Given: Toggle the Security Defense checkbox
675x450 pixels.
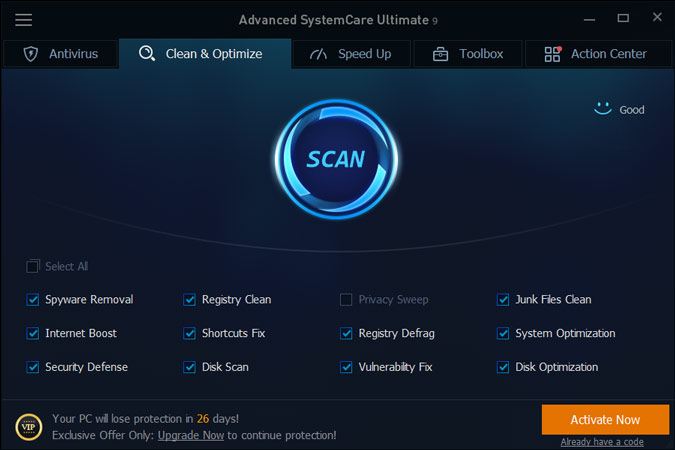Looking at the screenshot, I should click(33, 367).
